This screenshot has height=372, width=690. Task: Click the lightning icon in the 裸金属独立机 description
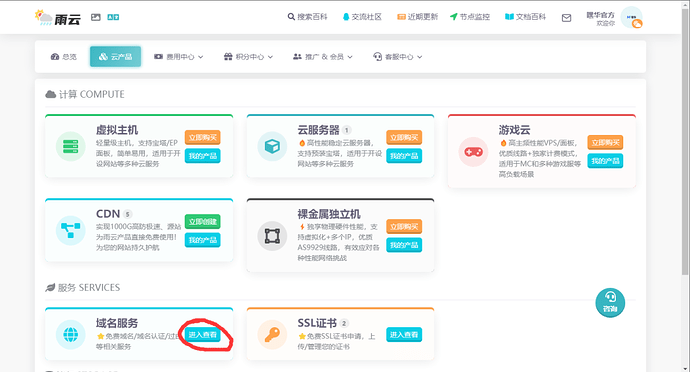point(302,227)
